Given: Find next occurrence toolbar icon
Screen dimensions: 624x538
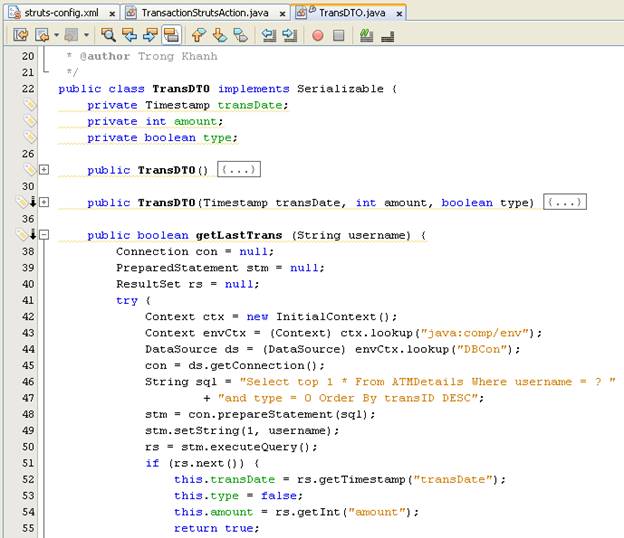Looking at the screenshot, I should tap(150, 35).
